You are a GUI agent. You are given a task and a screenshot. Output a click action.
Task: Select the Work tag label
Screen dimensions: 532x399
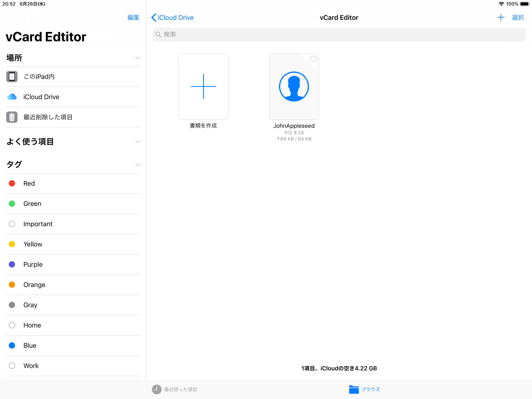pyautogui.click(x=31, y=365)
